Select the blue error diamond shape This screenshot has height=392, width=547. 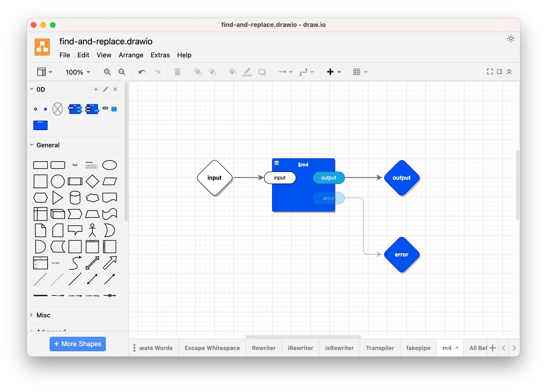(x=401, y=255)
